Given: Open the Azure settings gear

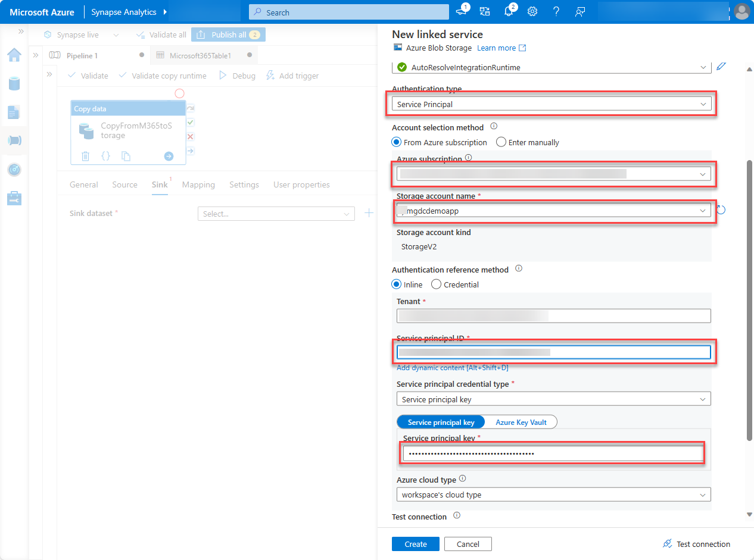Looking at the screenshot, I should click(532, 11).
